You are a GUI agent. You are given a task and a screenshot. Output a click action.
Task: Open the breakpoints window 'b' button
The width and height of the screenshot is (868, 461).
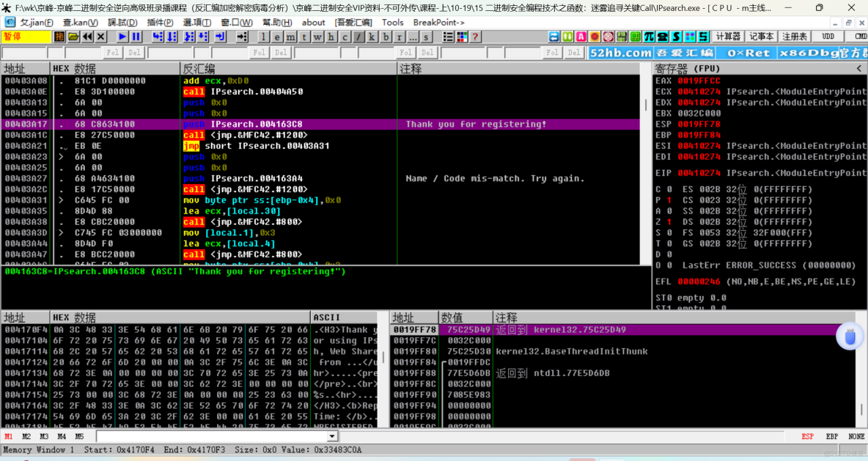387,37
